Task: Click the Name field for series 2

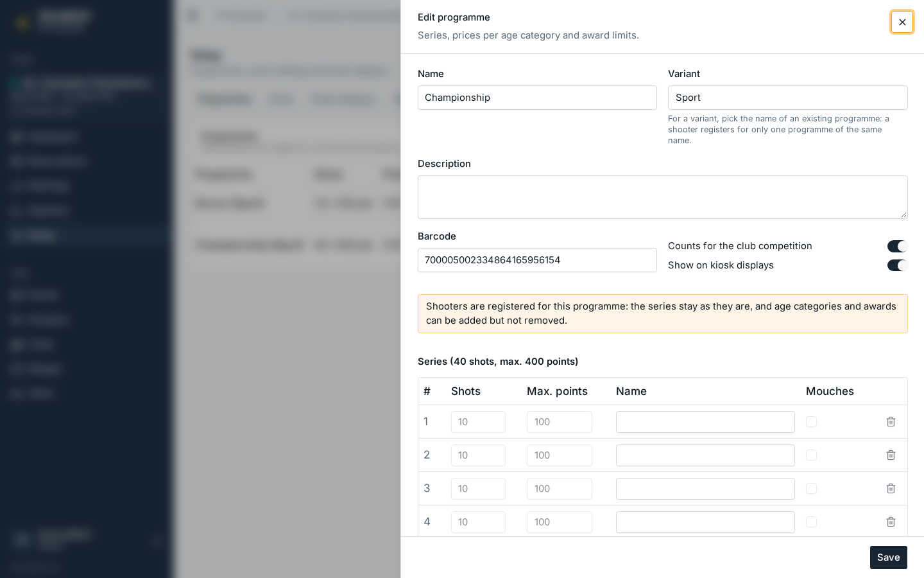Action: point(705,455)
